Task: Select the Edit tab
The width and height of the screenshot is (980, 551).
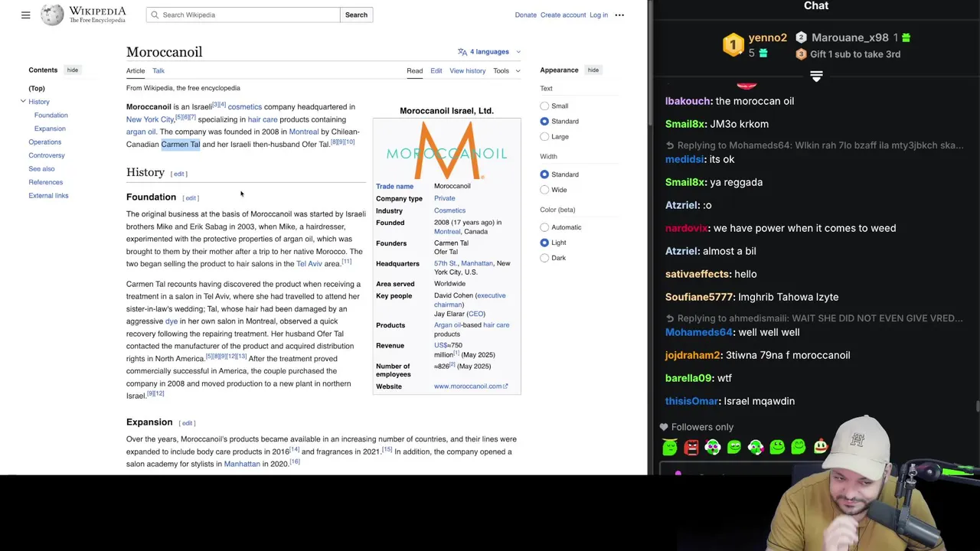Action: (x=436, y=70)
